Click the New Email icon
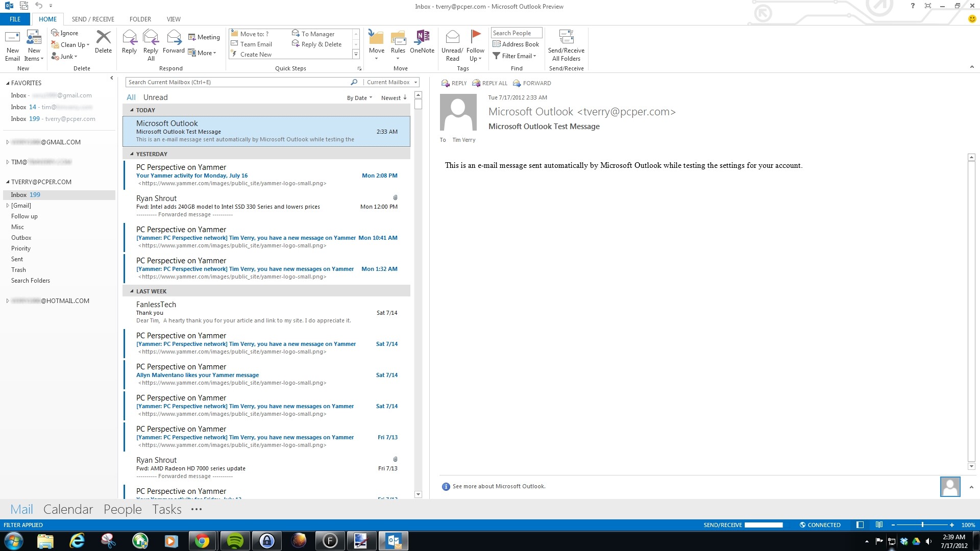This screenshot has height=551, width=980. tap(12, 39)
